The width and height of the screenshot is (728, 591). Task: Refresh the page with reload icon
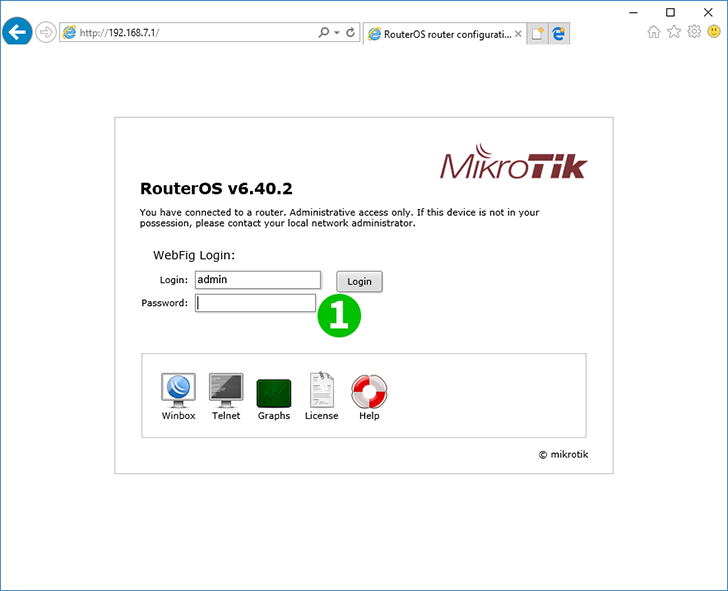pyautogui.click(x=351, y=32)
